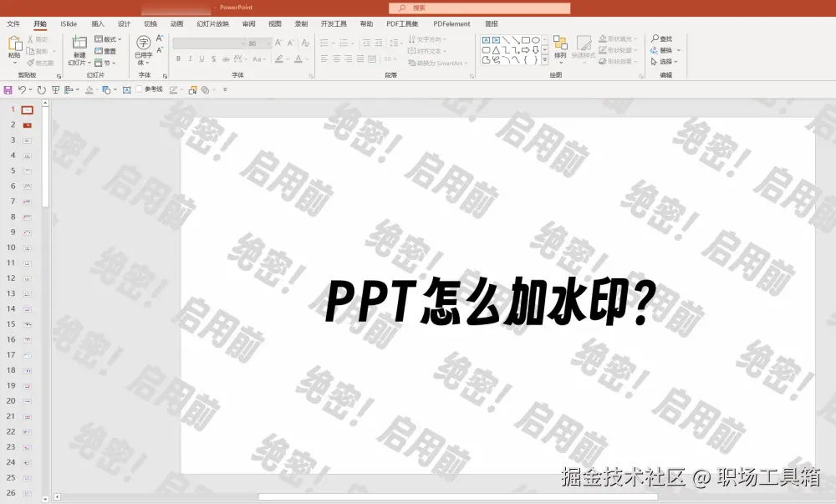Center align the text
The width and height of the screenshot is (836, 504).
coord(336,59)
